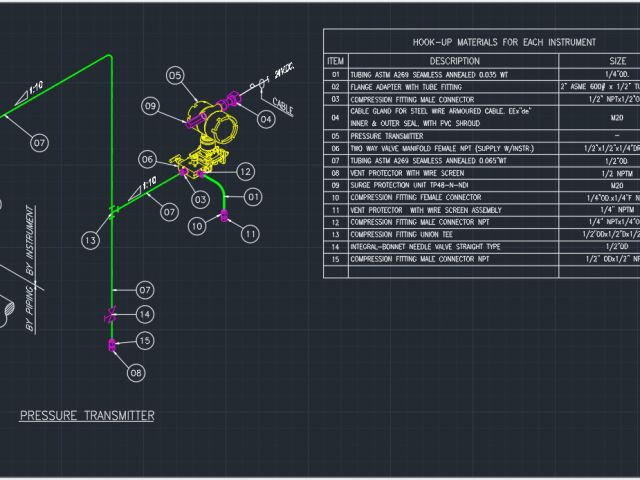Viewport: 640px width, 480px height.
Task: Click the balloon callout numbered 05
Action: 175,75
